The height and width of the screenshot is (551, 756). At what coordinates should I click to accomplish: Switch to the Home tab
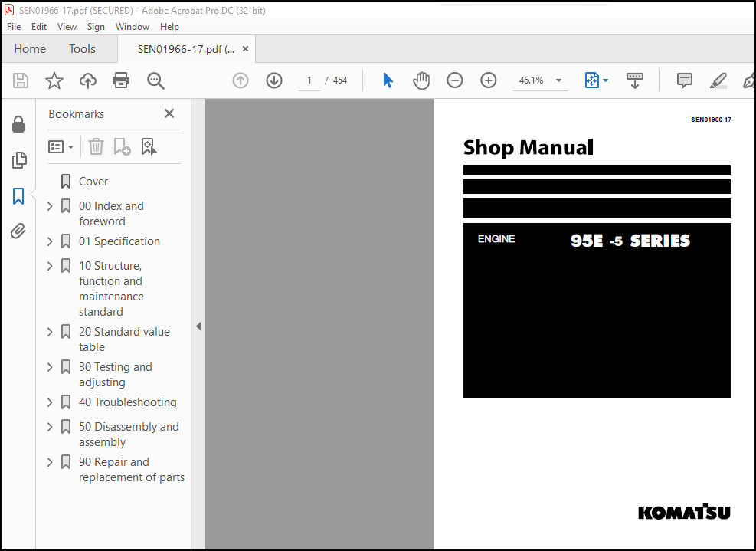[x=30, y=49]
